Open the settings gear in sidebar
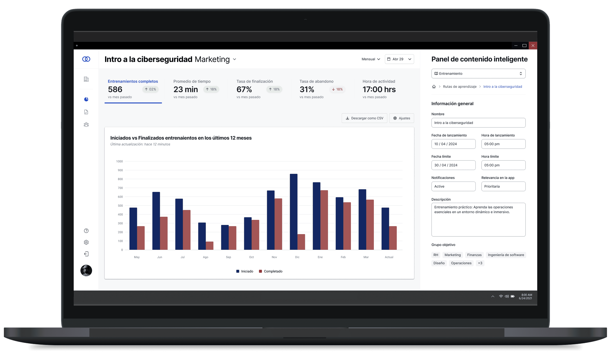 (x=86, y=242)
